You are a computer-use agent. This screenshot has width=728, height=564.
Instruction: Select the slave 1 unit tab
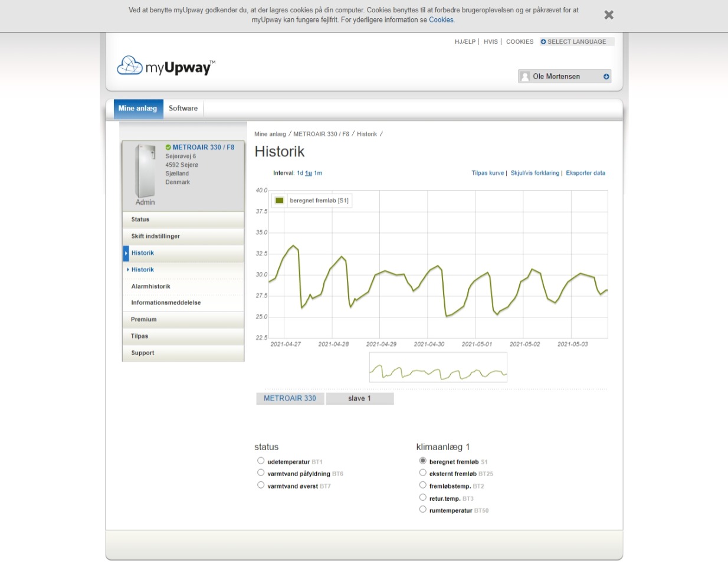(x=359, y=399)
